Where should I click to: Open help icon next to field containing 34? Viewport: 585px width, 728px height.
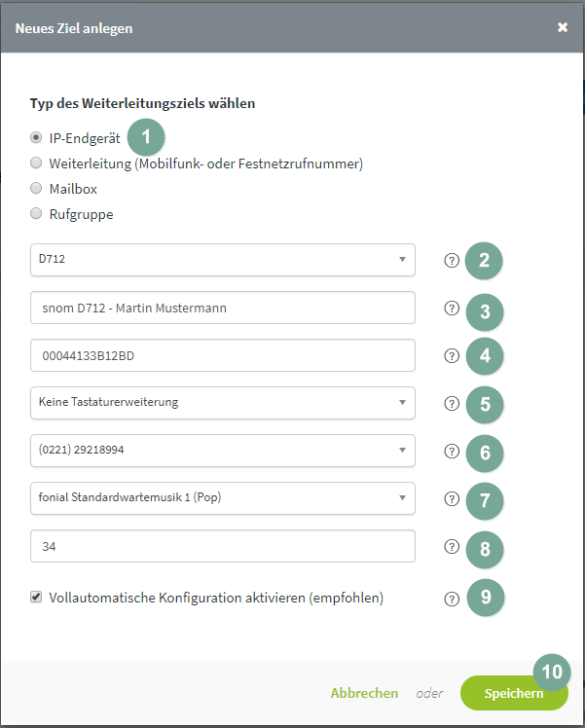pyautogui.click(x=452, y=547)
